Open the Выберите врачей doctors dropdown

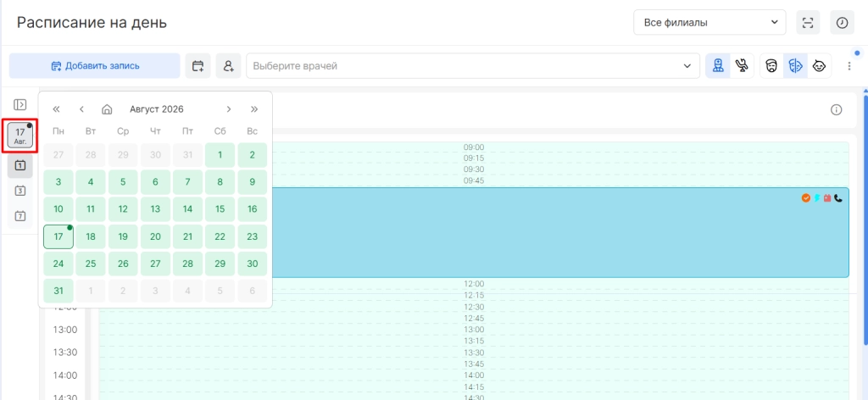coord(473,66)
